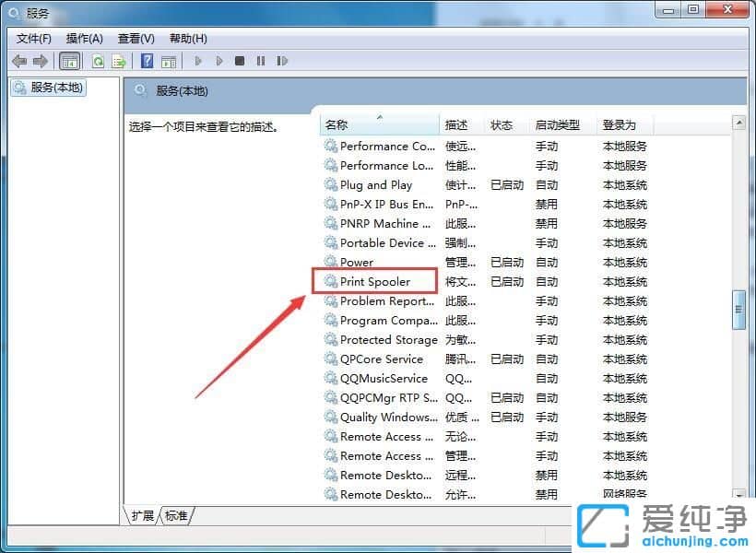Click the Restart Service toolbar icon
Image resolution: width=756 pixels, height=553 pixels.
pyautogui.click(x=283, y=61)
